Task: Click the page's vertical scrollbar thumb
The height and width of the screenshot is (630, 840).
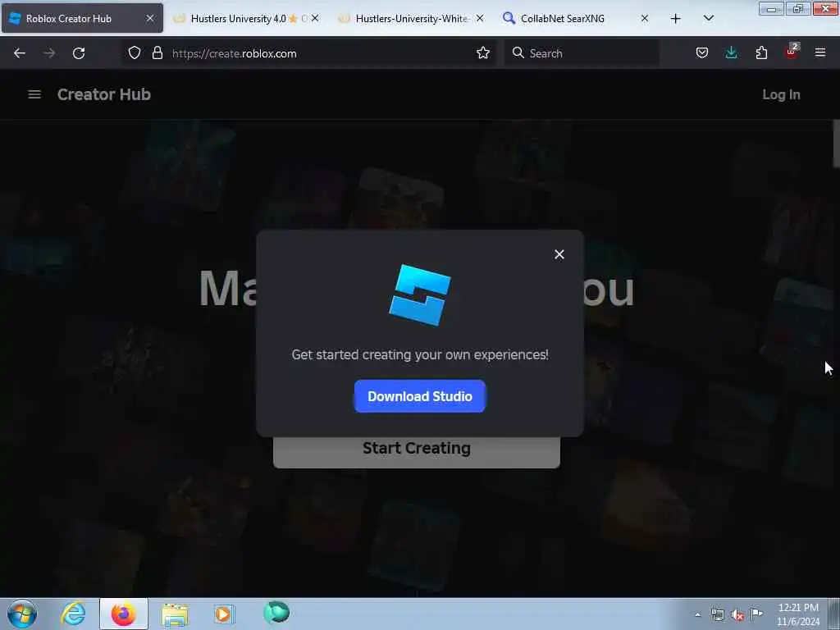Action: (x=836, y=144)
